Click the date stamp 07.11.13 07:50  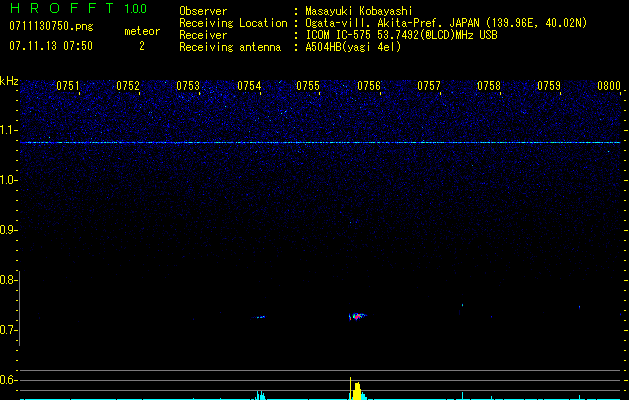click(51, 46)
